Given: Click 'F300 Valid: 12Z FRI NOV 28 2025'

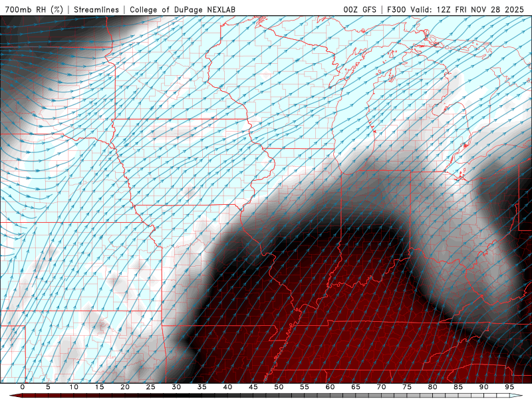Looking at the screenshot, I should (456, 9).
